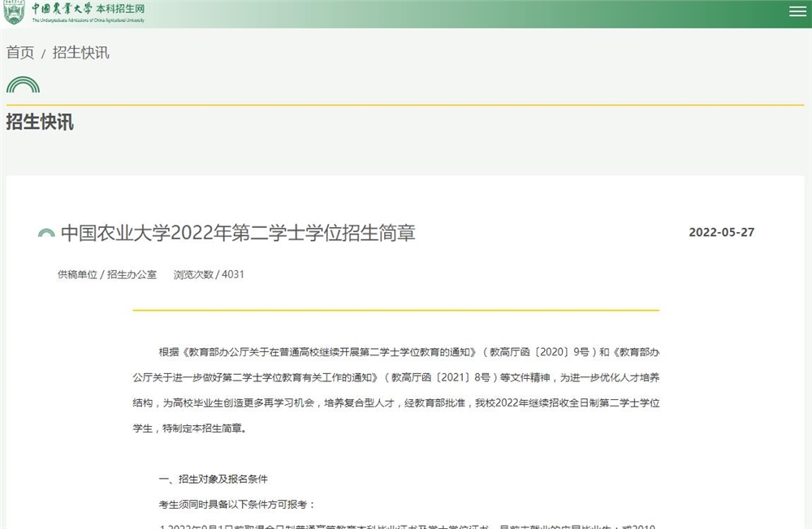Go to 首页 breadcrumb link
Screen dimensions: 812x529
20,52
